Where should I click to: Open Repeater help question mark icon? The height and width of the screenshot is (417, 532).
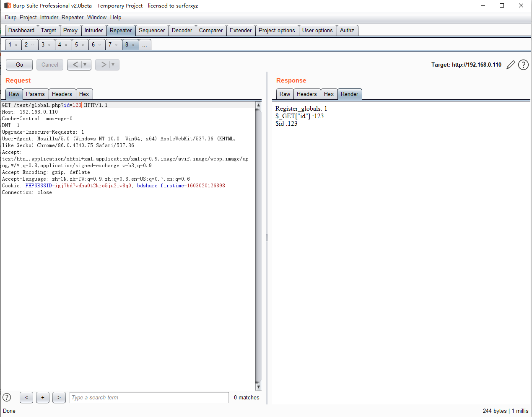tap(523, 65)
